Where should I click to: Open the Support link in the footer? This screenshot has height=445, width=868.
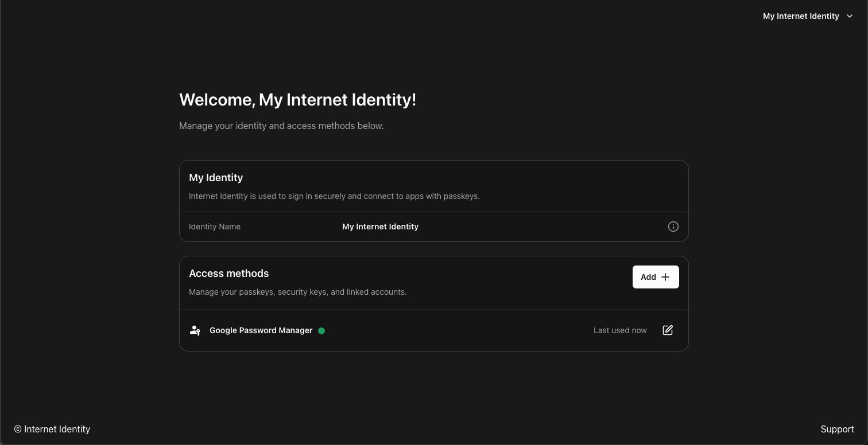point(837,429)
